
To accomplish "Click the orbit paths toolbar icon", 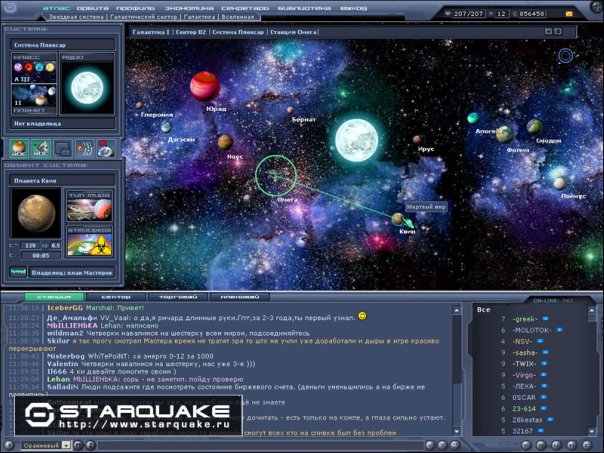I will [x=84, y=148].
